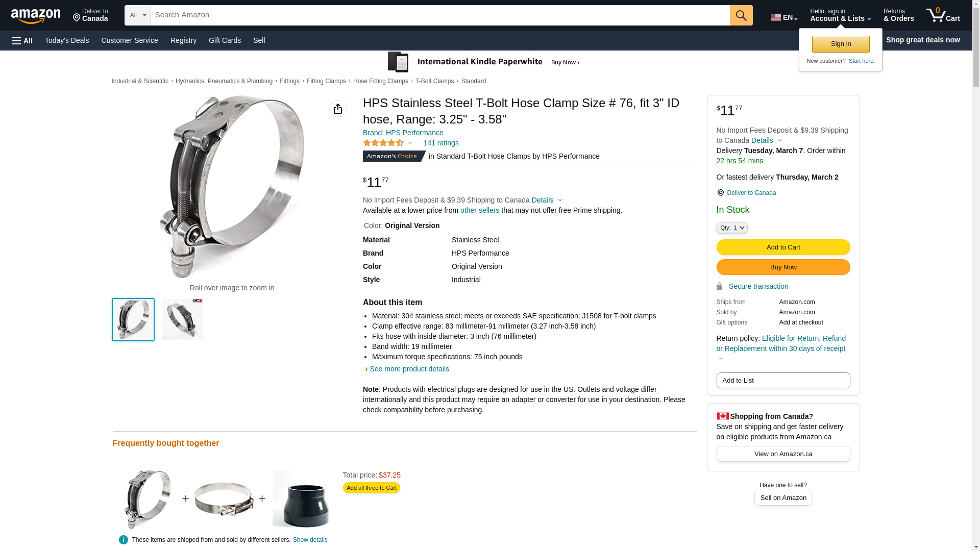Click the search magnifying glass button
The image size is (980, 551).
(x=741, y=15)
